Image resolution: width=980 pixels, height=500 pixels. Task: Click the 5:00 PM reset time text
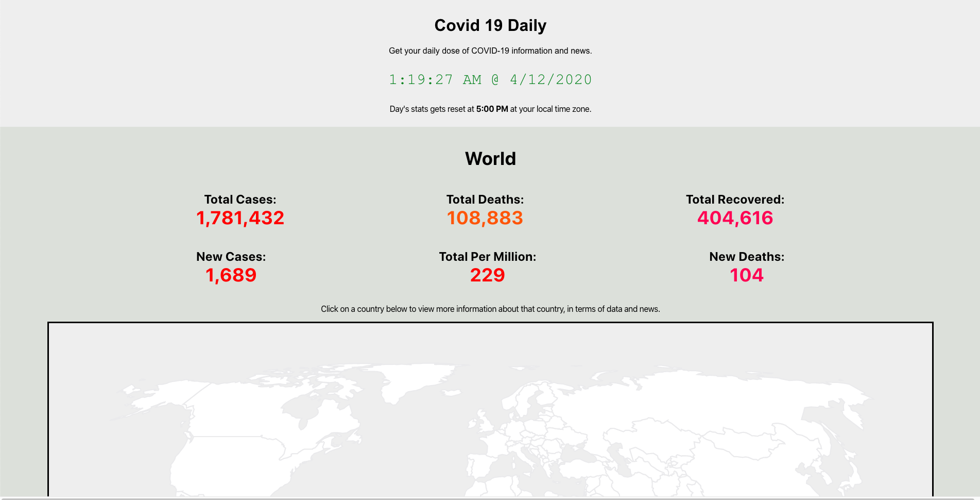pos(492,109)
